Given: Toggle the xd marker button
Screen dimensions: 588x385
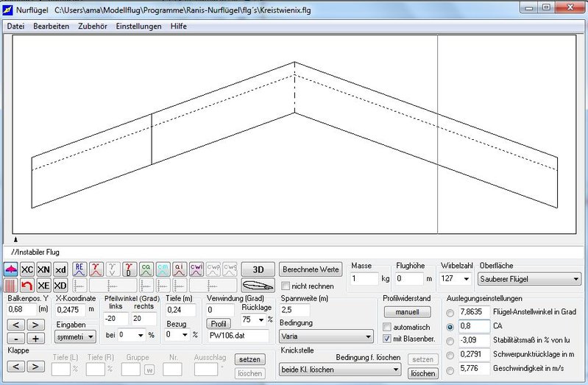Looking at the screenshot, I should click(x=60, y=269).
